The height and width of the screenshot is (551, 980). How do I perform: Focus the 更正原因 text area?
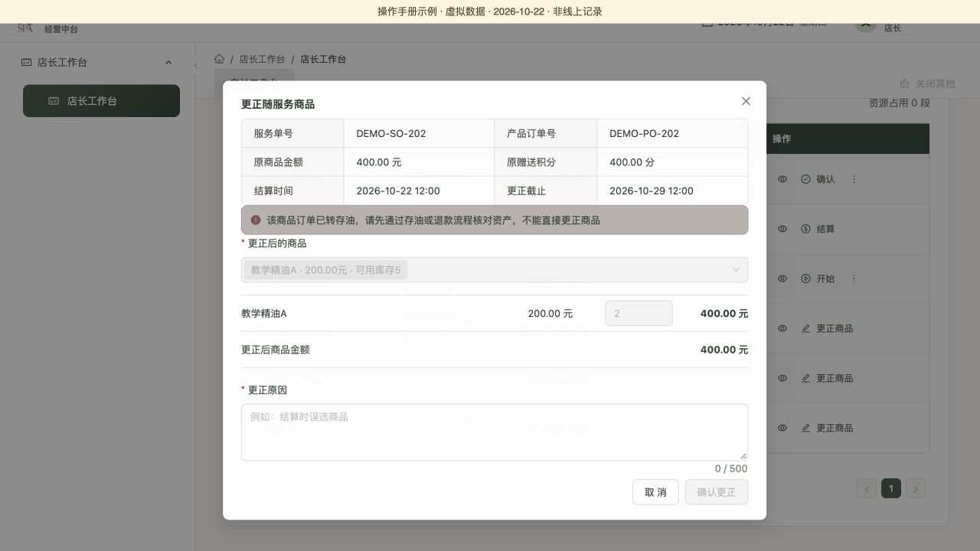click(x=495, y=432)
